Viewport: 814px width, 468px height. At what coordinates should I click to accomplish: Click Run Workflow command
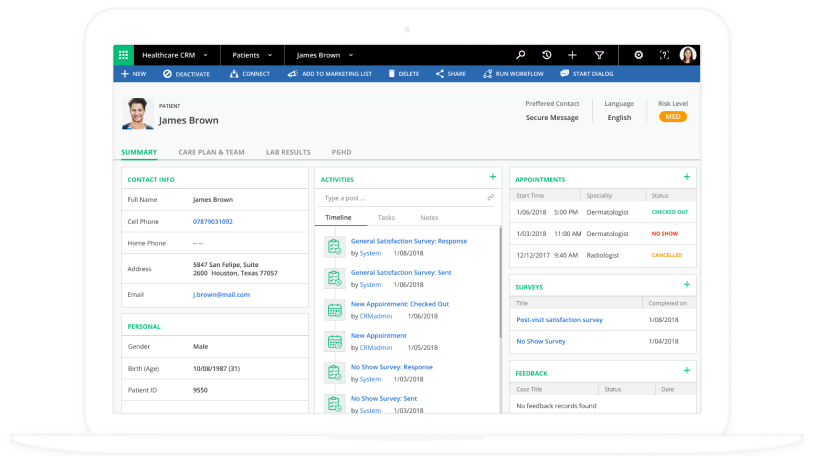(x=513, y=74)
